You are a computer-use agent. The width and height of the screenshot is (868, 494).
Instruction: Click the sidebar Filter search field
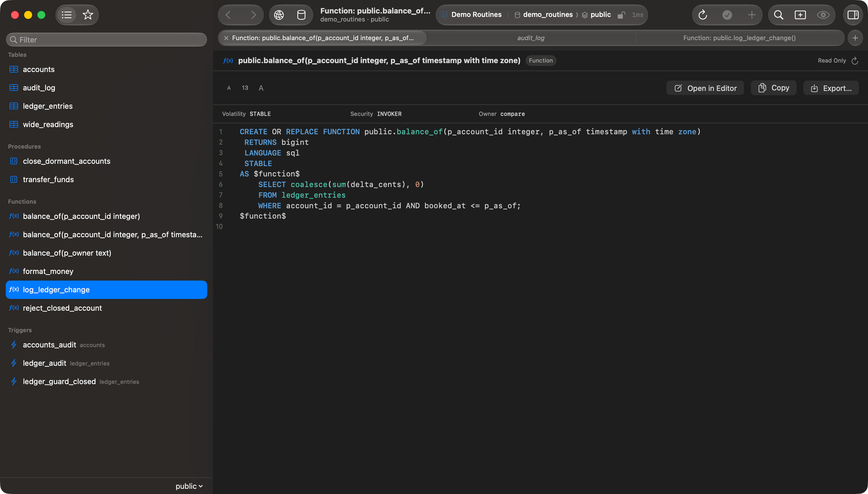point(106,40)
